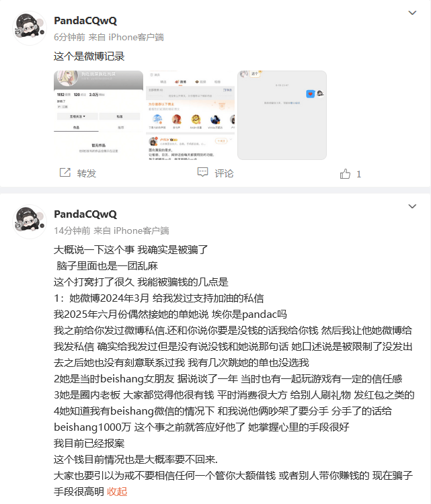This screenshot has height=504, width=431.
Task: Open PandaCQwQ avatar on second post
Action: pos(30,222)
